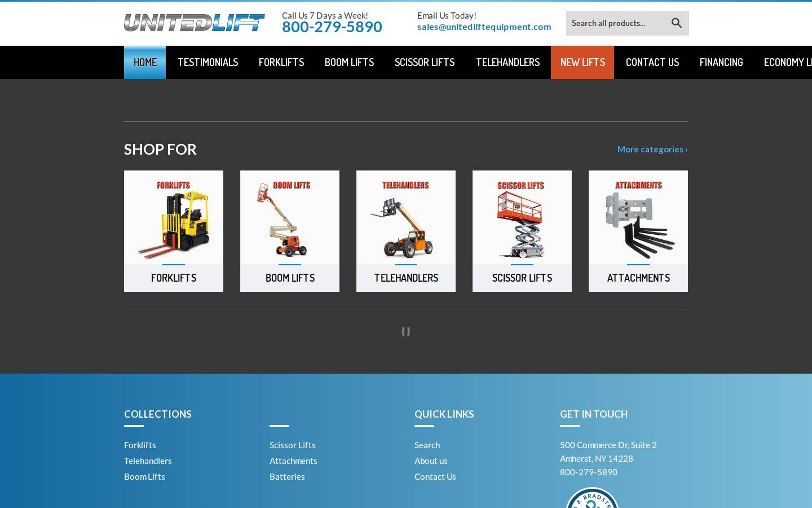Open the Boom Lifts navigation menu
812x508 pixels.
coord(350,62)
